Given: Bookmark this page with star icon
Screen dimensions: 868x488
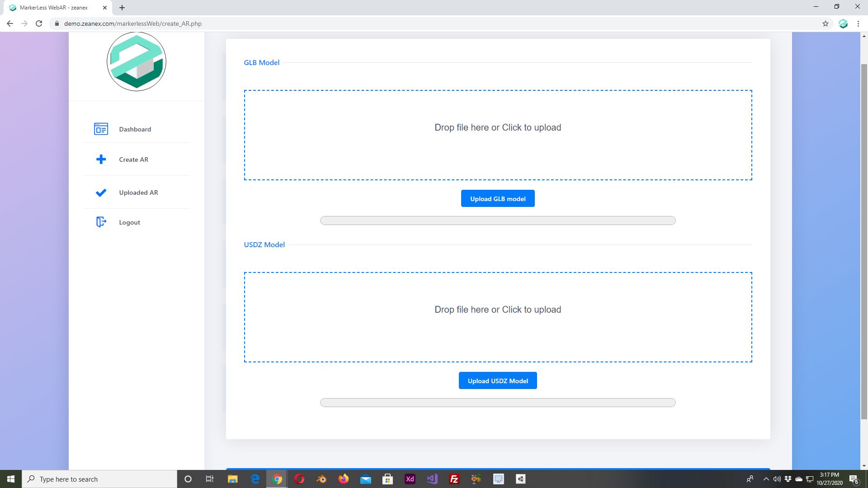Looking at the screenshot, I should [x=826, y=23].
